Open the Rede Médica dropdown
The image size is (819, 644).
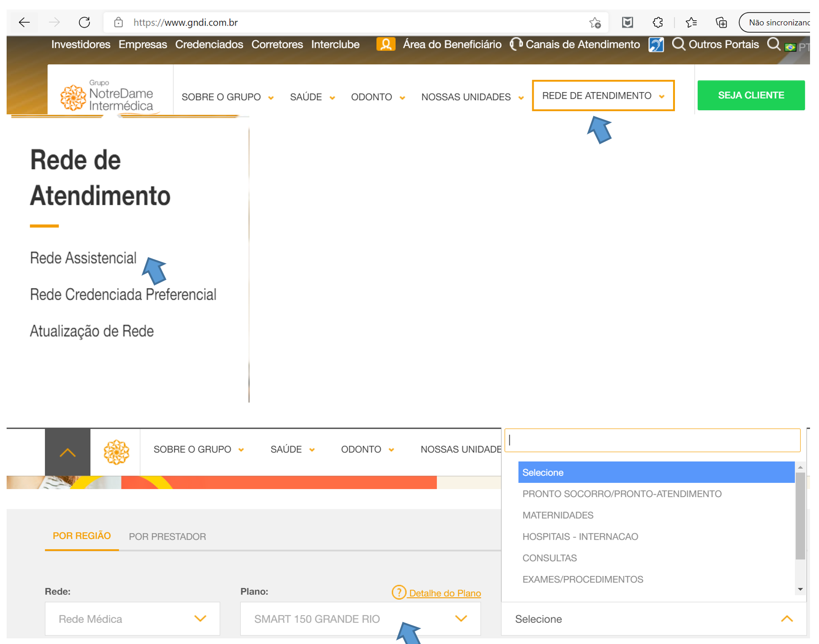[132, 618]
